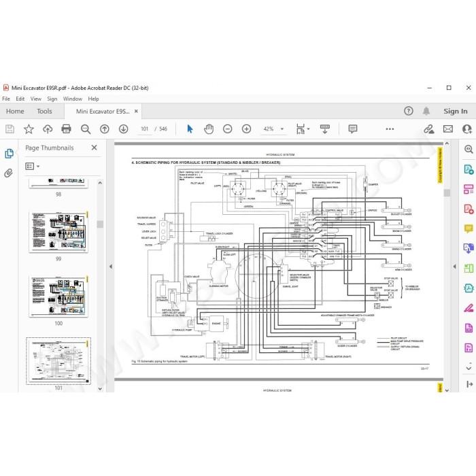476x476 pixels.
Task: Select page 99 thumbnail
Action: [x=58, y=233]
